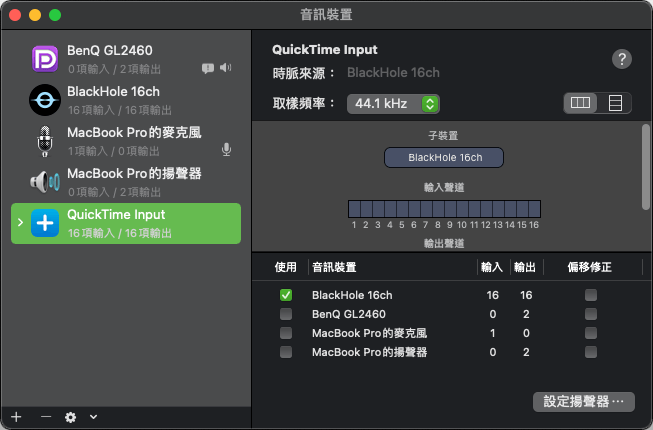Open chevron menu beside the gear
This screenshot has width=653, height=430.
tap(93, 417)
